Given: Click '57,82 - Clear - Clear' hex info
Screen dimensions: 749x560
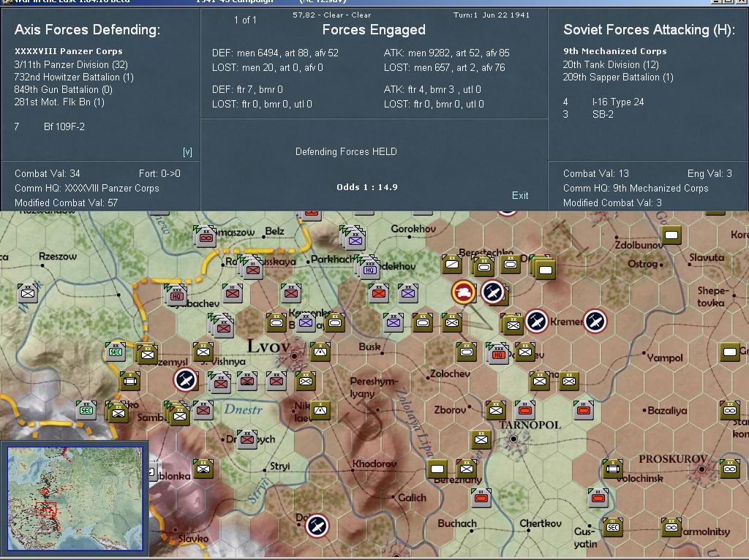Looking at the screenshot, I should click(x=331, y=15).
